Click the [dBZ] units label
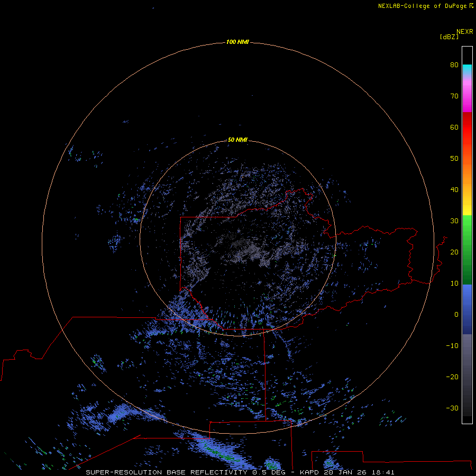 coord(449,37)
